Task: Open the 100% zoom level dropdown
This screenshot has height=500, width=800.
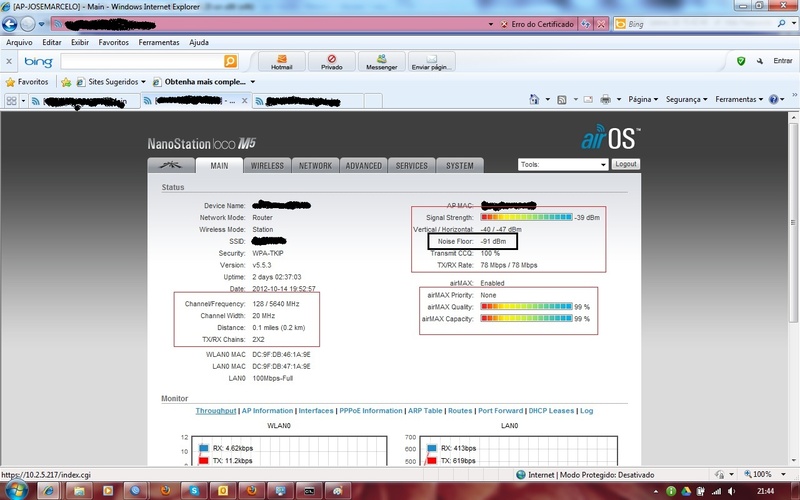Action: point(783,474)
